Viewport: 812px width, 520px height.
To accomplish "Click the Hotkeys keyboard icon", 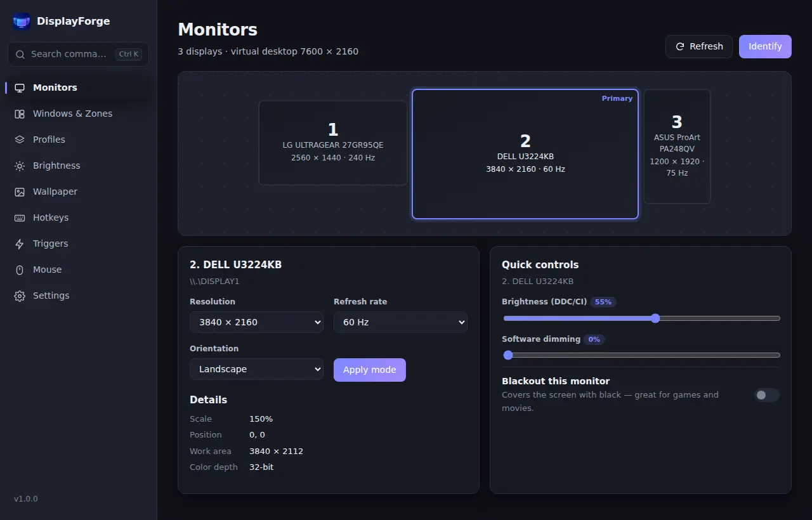I will point(20,218).
